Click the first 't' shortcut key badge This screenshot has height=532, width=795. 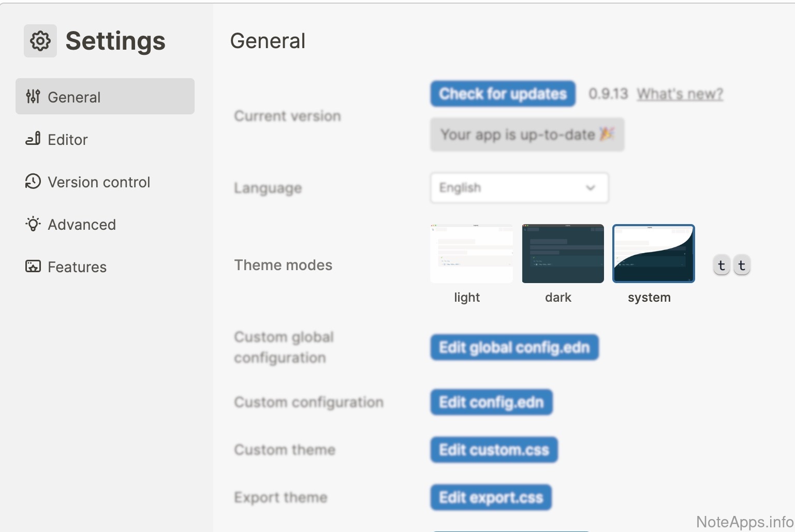coord(722,265)
